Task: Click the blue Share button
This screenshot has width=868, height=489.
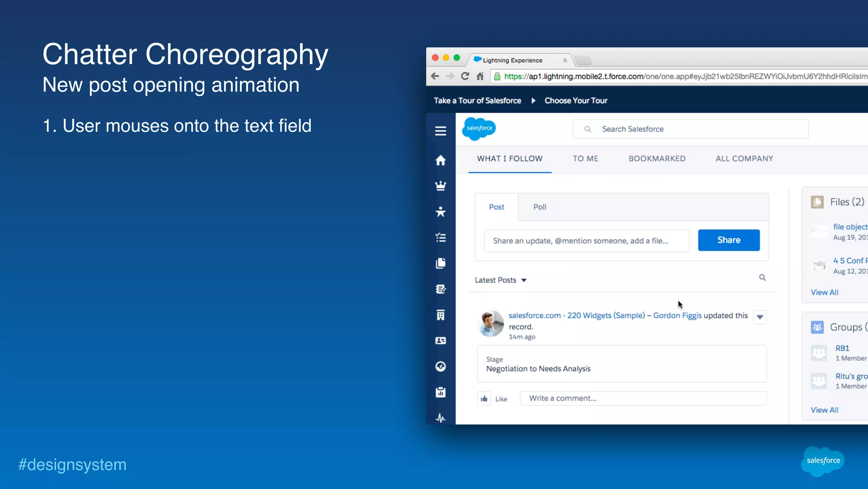Action: click(729, 240)
